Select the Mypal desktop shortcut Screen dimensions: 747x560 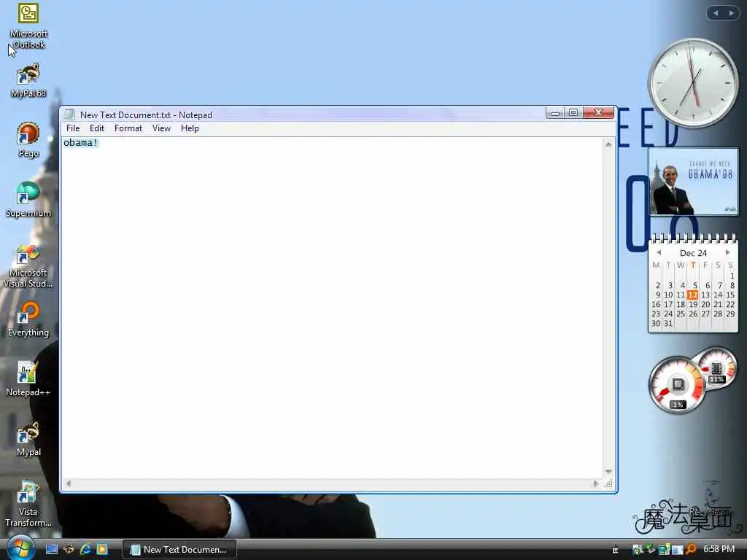(28, 438)
